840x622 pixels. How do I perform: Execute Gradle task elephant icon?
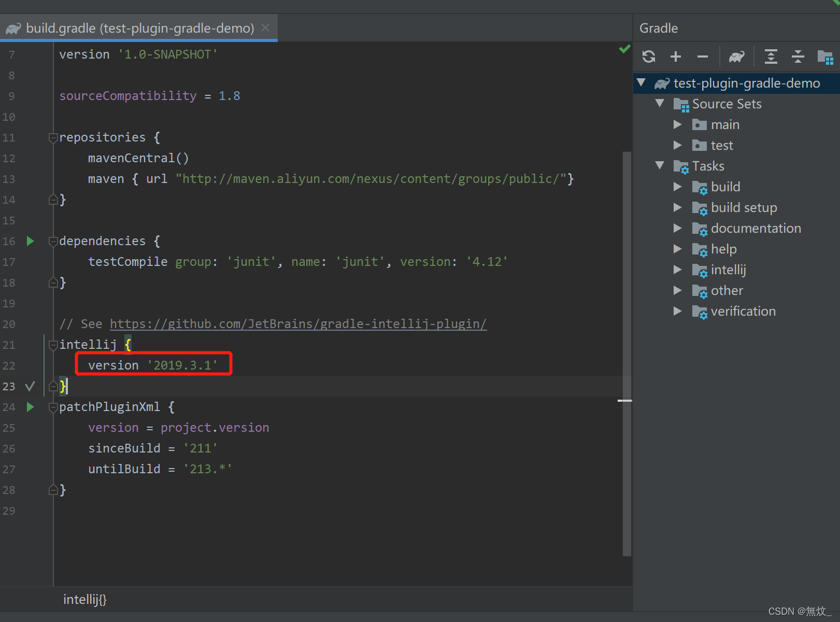pyautogui.click(x=736, y=56)
